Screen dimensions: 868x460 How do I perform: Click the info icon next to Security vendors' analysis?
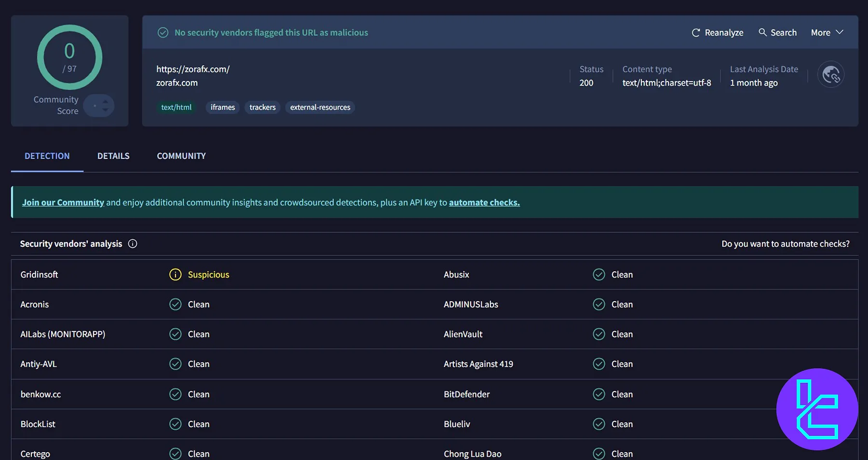(133, 244)
